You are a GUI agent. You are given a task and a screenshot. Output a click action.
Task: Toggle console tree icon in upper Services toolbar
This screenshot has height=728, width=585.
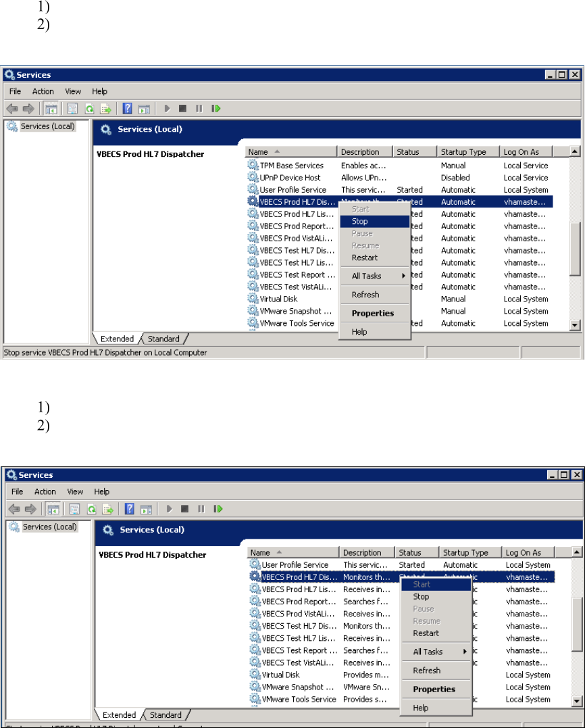point(51,109)
